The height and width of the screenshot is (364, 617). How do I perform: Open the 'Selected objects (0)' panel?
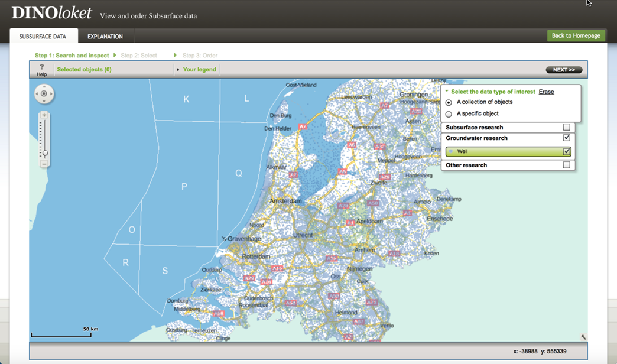(84, 70)
